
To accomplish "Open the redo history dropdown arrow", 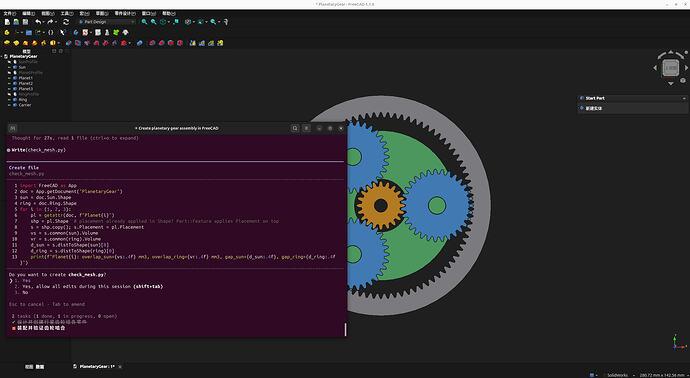I will [x=56, y=22].
